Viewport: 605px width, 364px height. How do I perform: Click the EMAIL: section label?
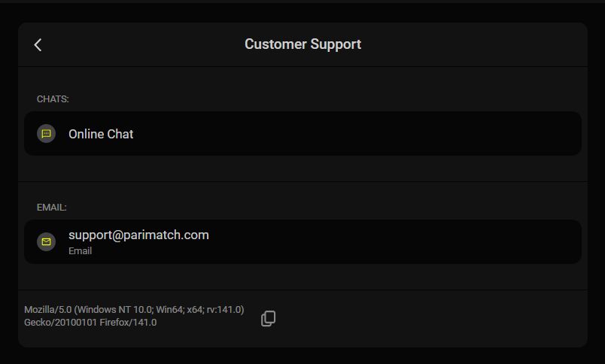pyautogui.click(x=52, y=208)
